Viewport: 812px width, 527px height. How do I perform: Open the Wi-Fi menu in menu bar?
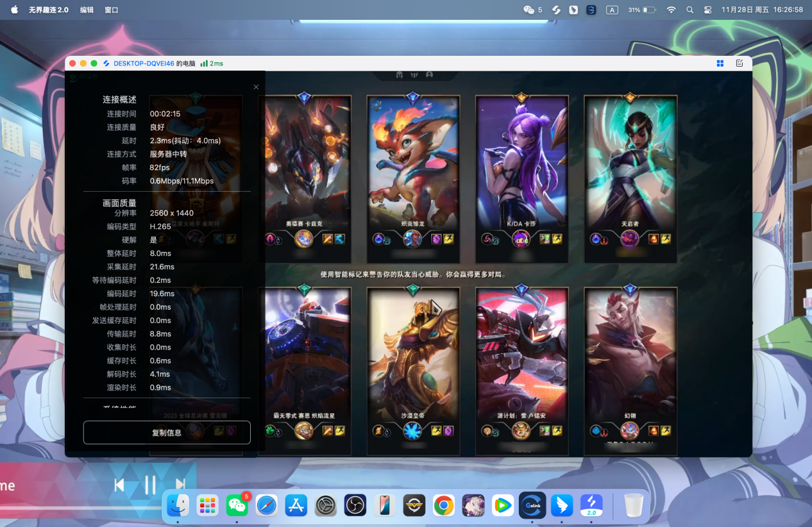671,10
